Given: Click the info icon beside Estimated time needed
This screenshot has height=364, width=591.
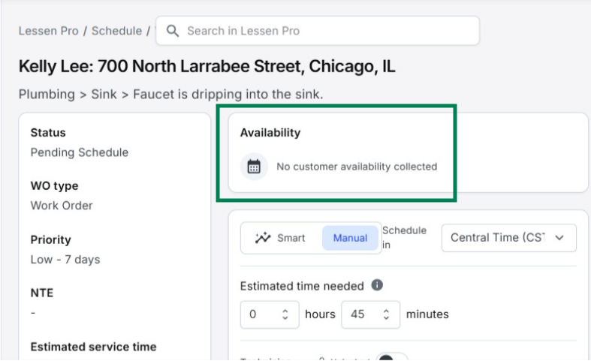Looking at the screenshot, I should click(x=377, y=285).
